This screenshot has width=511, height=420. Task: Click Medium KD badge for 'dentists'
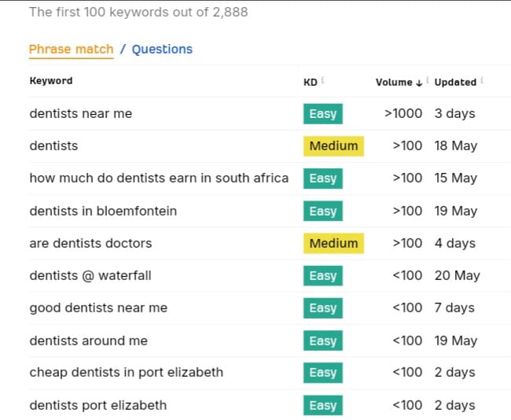point(333,146)
